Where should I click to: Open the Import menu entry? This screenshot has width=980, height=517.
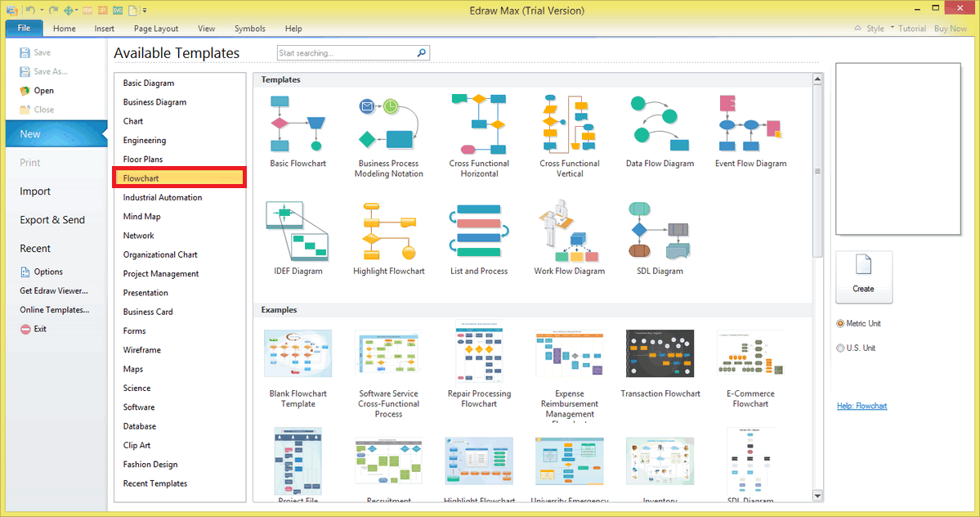[x=35, y=191]
